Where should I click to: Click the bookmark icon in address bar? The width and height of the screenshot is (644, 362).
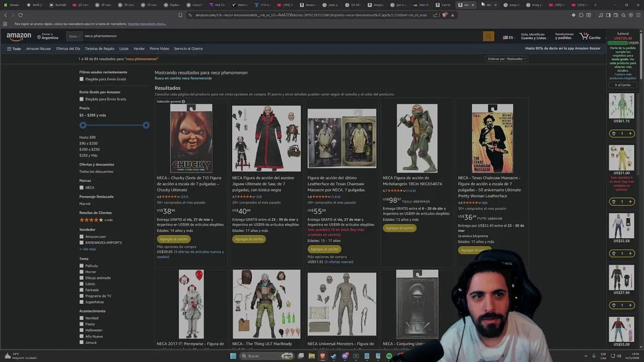tap(180, 15)
